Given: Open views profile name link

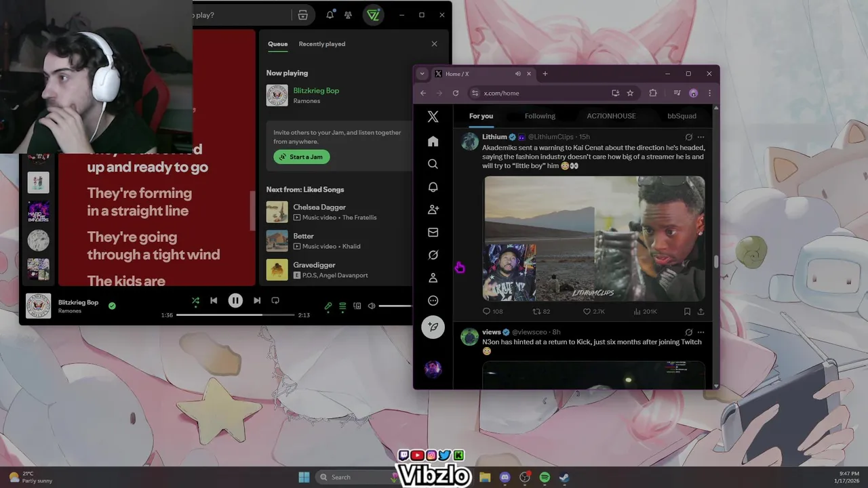Looking at the screenshot, I should (x=491, y=332).
